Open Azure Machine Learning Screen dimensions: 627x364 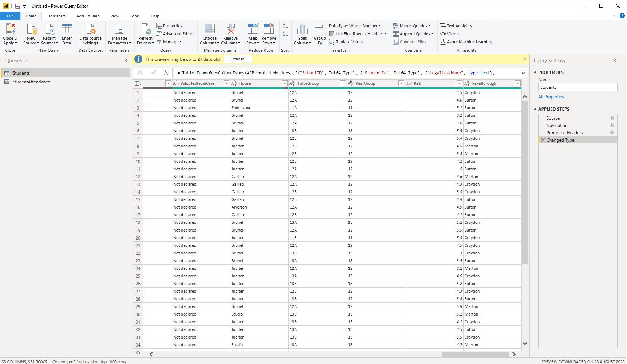pos(466,42)
